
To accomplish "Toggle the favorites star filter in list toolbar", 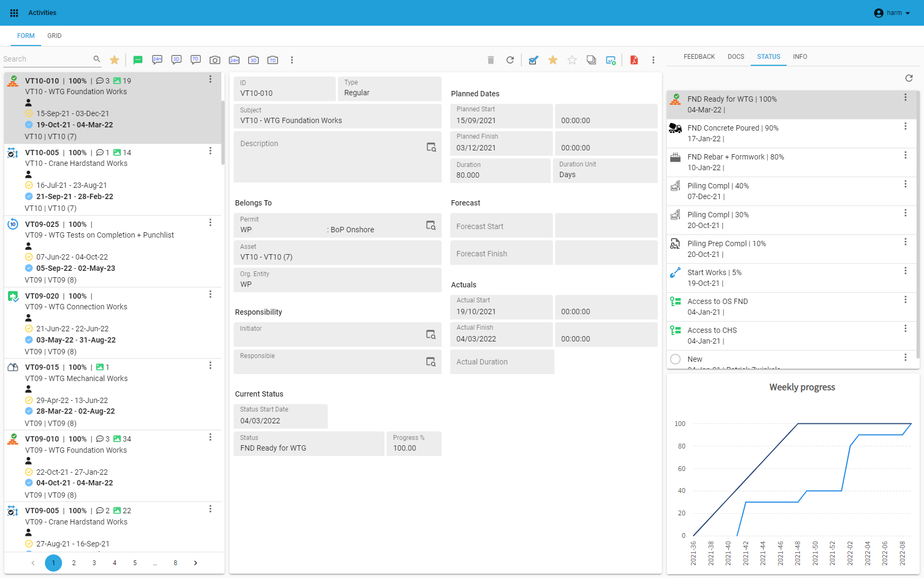I will pos(114,60).
